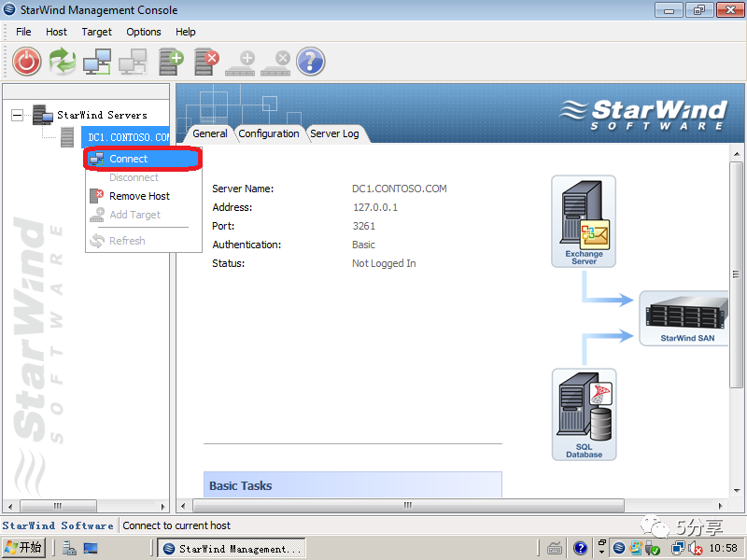This screenshot has height=560, width=747.
Task: Open the Options menu
Action: (x=144, y=32)
